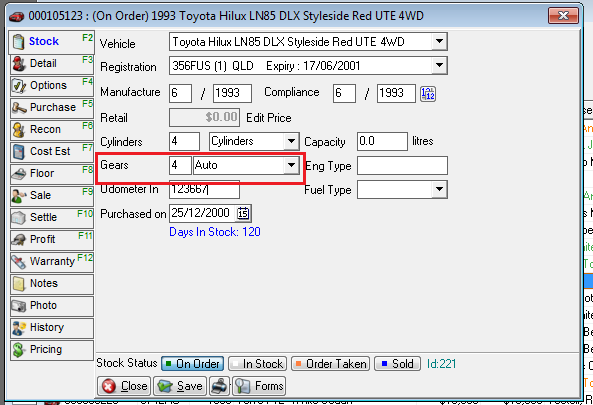The height and width of the screenshot is (405, 593).
Task: Click the Compliance year field
Action: pos(396,93)
